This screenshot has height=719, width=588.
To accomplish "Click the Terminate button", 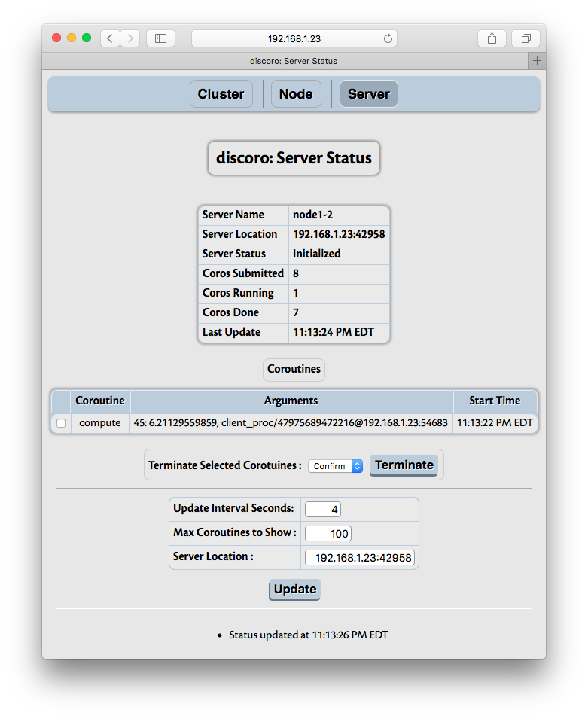I will point(404,465).
